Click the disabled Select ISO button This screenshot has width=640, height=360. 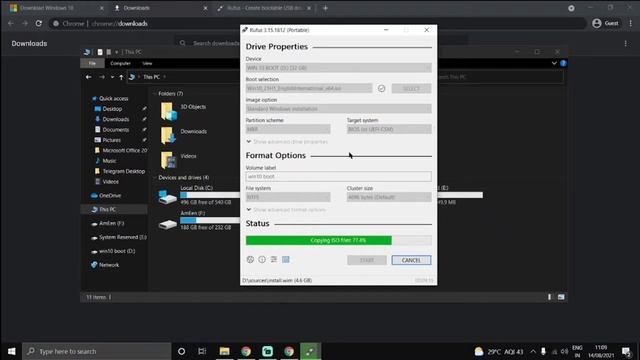tap(411, 89)
